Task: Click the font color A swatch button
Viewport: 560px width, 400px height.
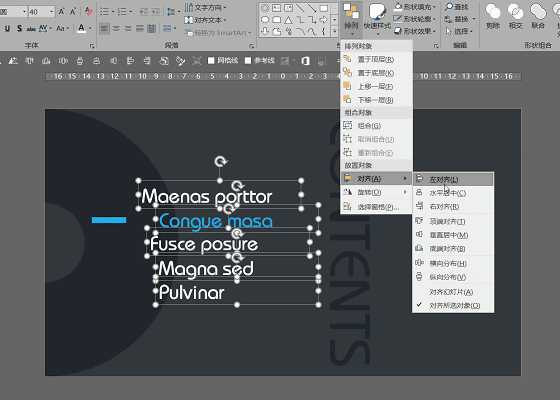Action: click(x=81, y=28)
